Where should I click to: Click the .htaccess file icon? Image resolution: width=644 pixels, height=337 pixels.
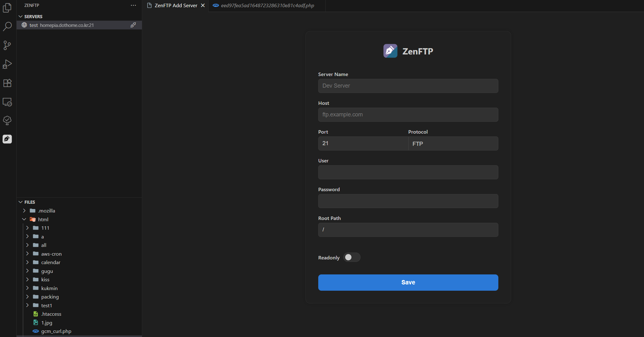pos(36,314)
